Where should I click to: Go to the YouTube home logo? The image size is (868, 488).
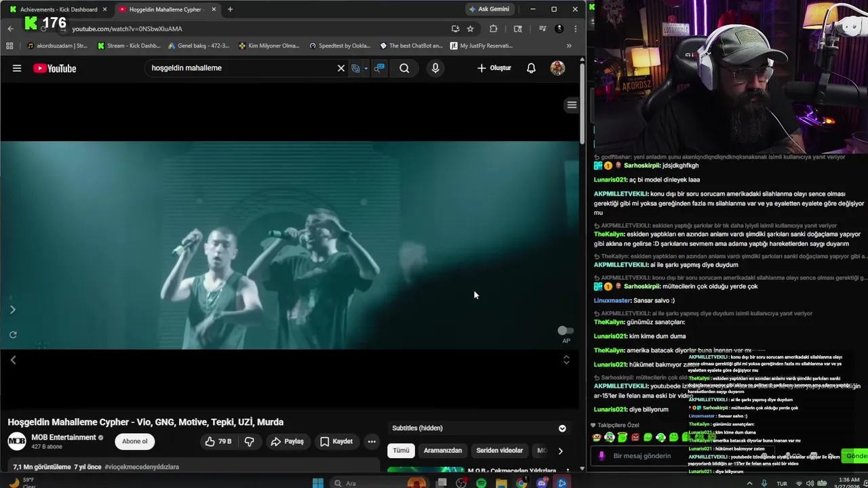[54, 68]
